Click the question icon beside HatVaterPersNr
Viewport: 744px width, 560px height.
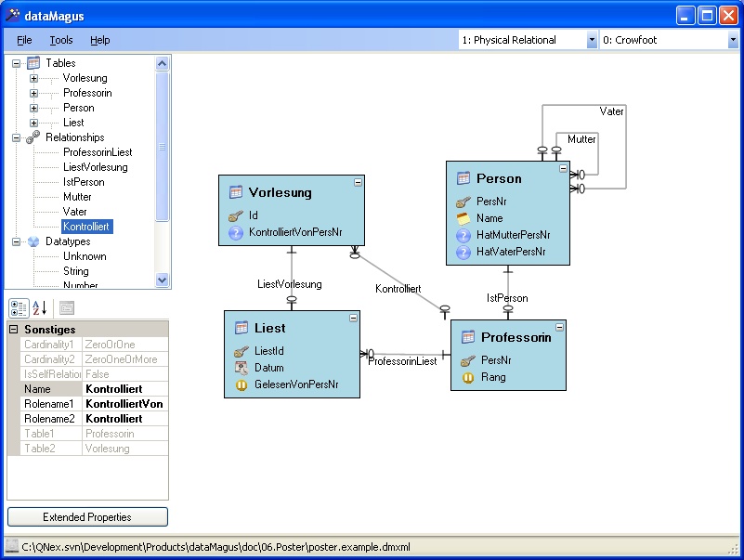463,252
